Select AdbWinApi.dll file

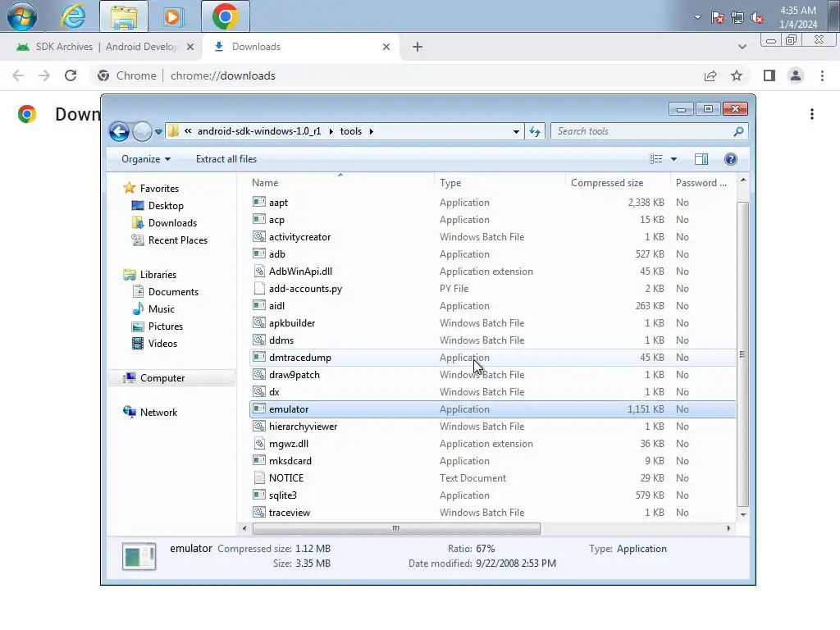pyautogui.click(x=492, y=271)
